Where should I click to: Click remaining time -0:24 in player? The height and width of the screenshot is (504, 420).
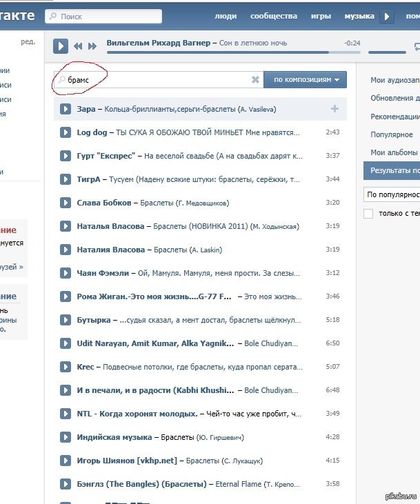(x=352, y=43)
